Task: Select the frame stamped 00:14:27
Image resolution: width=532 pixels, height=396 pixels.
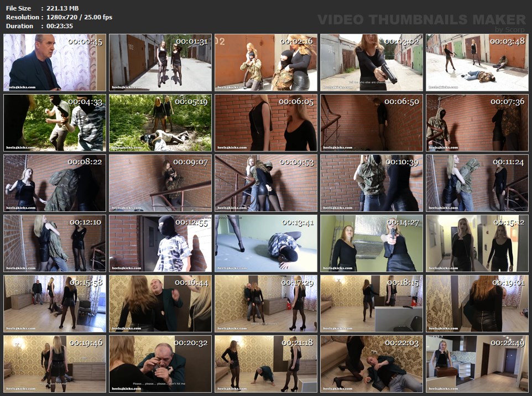Action: point(372,243)
